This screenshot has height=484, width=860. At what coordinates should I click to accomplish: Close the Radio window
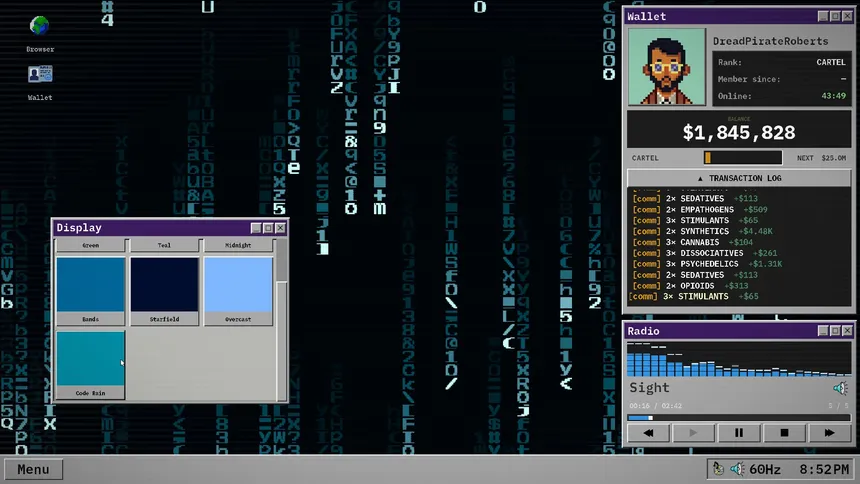click(x=847, y=331)
